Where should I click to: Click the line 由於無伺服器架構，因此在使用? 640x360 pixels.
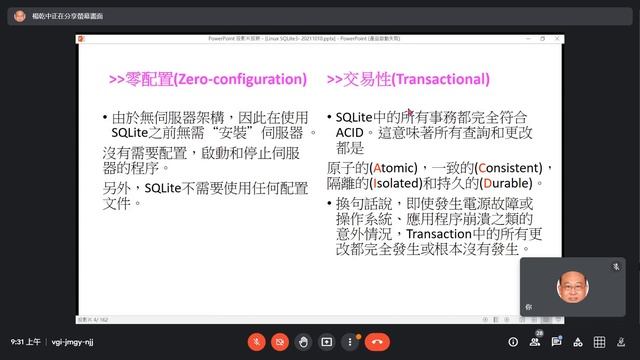point(210,118)
